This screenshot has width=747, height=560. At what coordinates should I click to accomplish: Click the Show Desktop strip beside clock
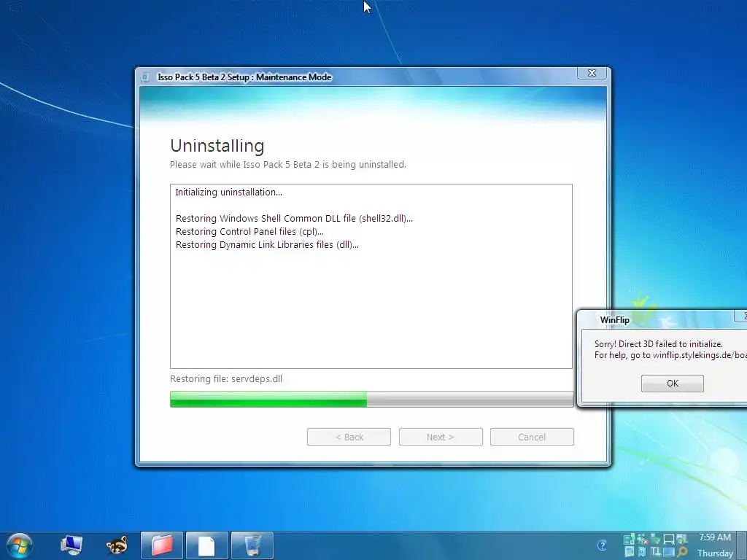click(x=741, y=545)
